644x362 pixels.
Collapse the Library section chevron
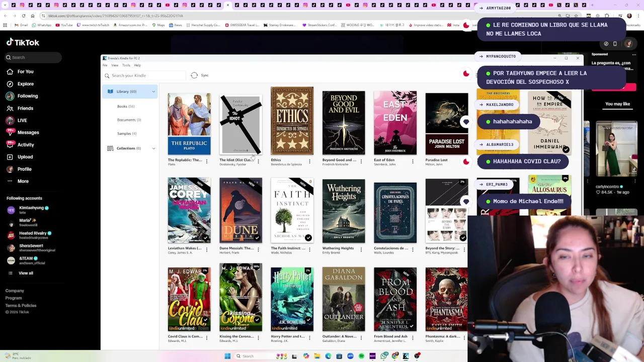pyautogui.click(x=153, y=92)
